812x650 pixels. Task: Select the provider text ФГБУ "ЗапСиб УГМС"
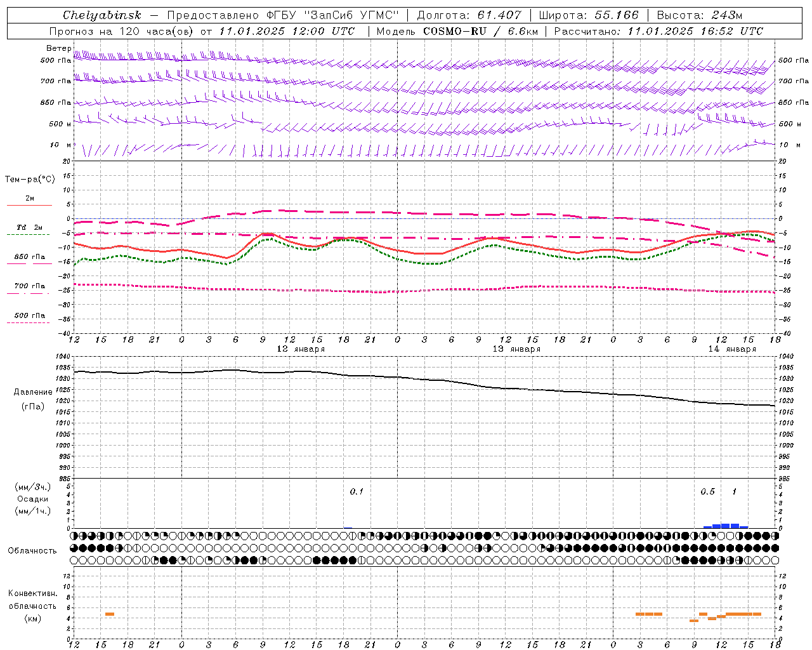[x=331, y=15]
